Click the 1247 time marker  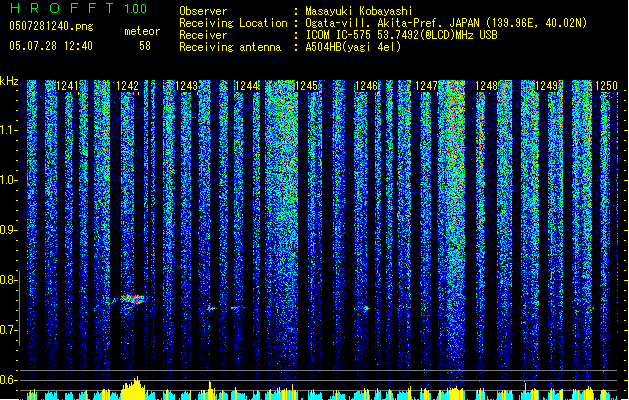426,86
